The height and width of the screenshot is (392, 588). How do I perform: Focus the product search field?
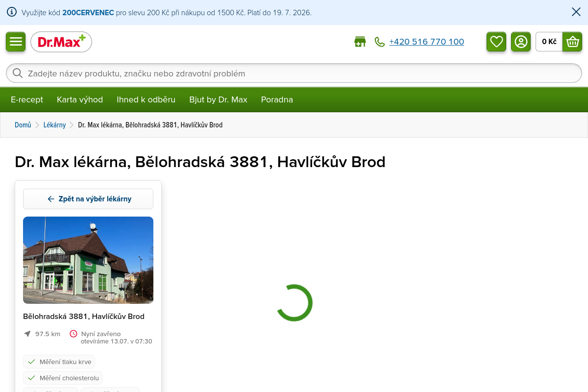294,73
